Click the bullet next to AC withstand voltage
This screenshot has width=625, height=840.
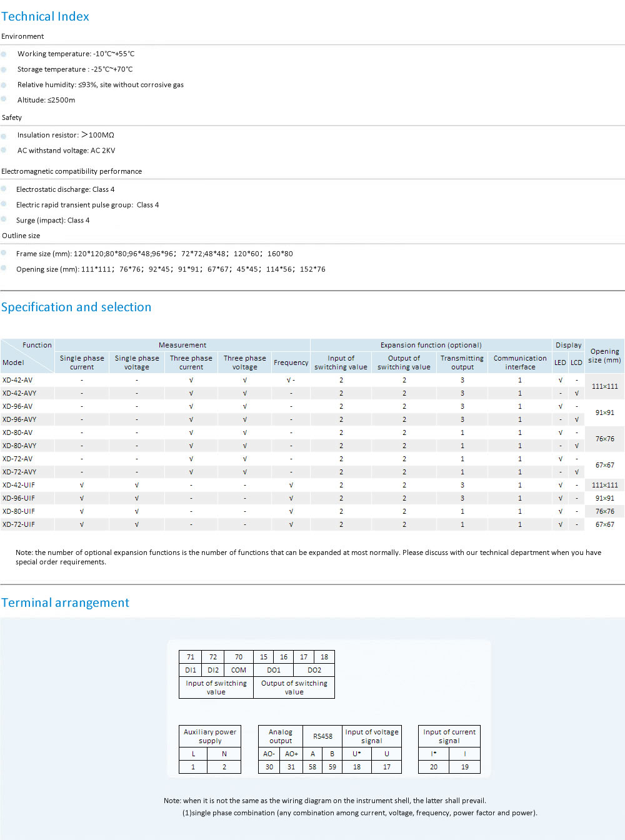4,151
